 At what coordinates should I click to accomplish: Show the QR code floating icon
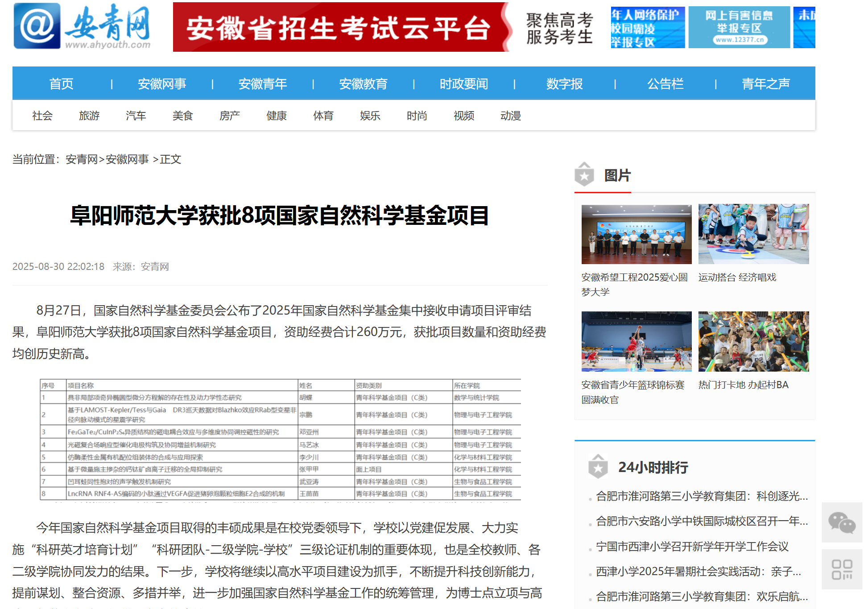(x=841, y=569)
